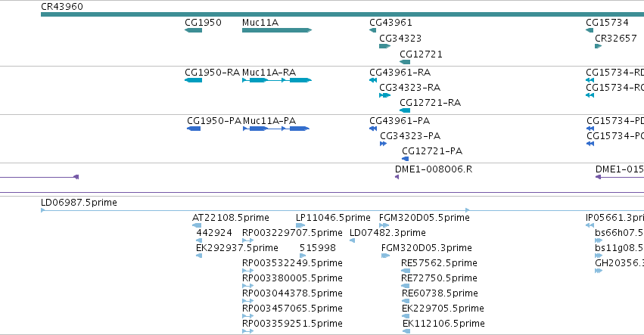The height and width of the screenshot is (335, 644).
Task: Click the DME1-008006.R feature arrow
Action: (397, 177)
